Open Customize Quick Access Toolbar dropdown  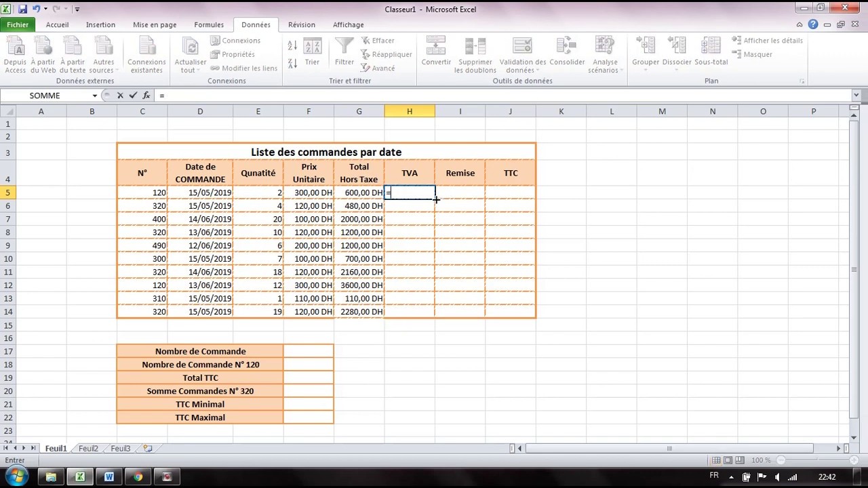[x=77, y=9]
